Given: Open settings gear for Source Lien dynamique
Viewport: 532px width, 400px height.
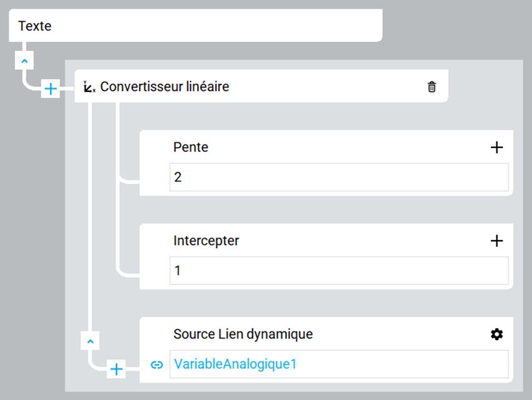Looking at the screenshot, I should (x=497, y=334).
